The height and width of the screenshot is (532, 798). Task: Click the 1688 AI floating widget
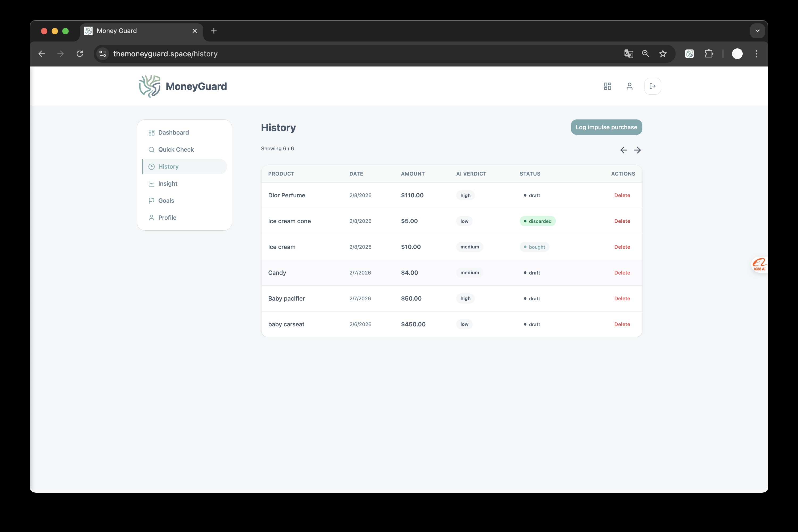[x=759, y=265]
